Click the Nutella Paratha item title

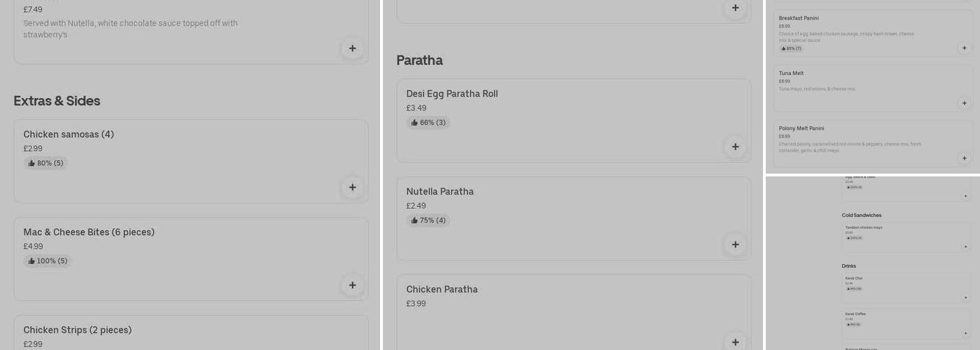440,192
